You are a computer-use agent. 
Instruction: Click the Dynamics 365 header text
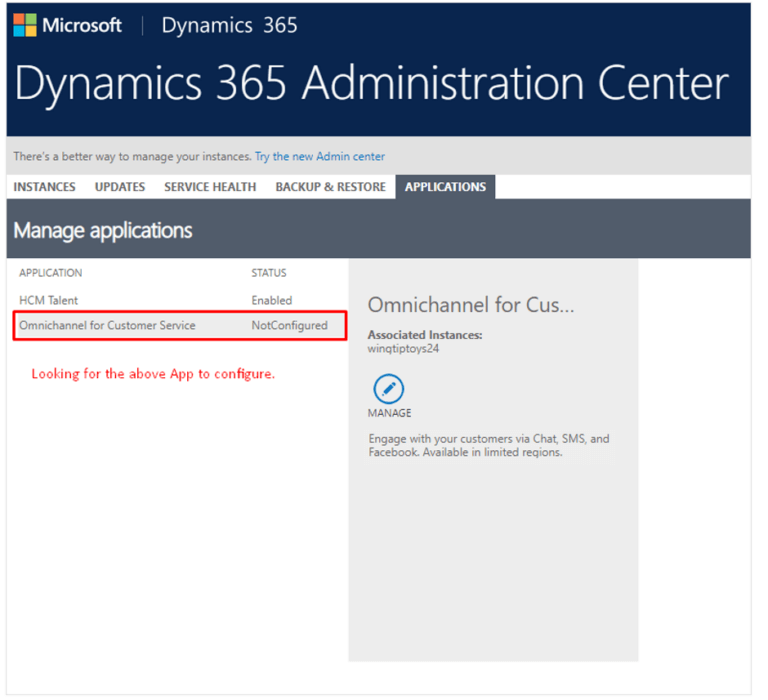coord(229,25)
